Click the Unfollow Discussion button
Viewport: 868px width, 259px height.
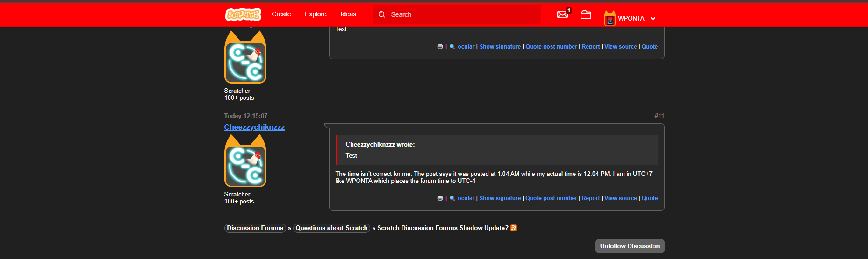tap(630, 246)
